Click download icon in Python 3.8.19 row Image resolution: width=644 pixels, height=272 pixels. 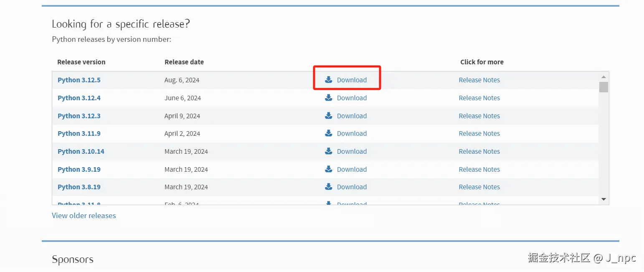[x=329, y=187]
